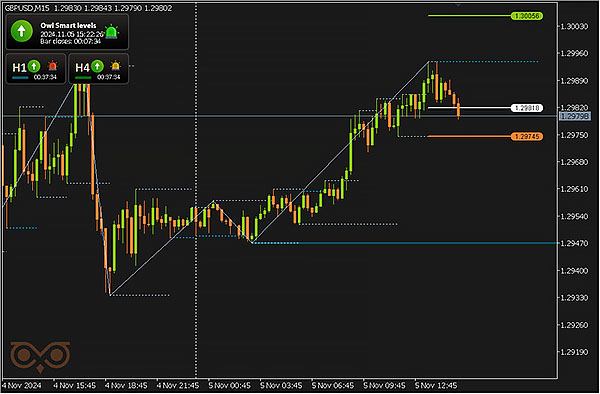Click the 1.29750 price axis value
600x394 pixels.
[x=574, y=135]
